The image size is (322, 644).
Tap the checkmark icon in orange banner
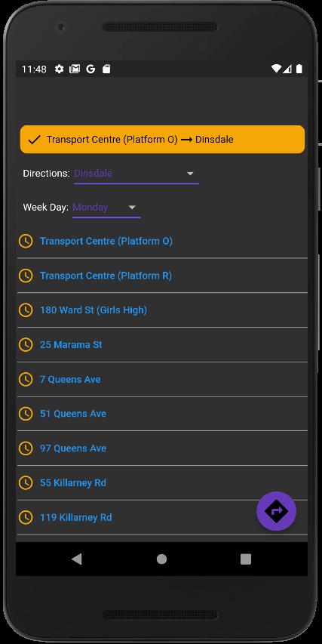[x=34, y=140]
